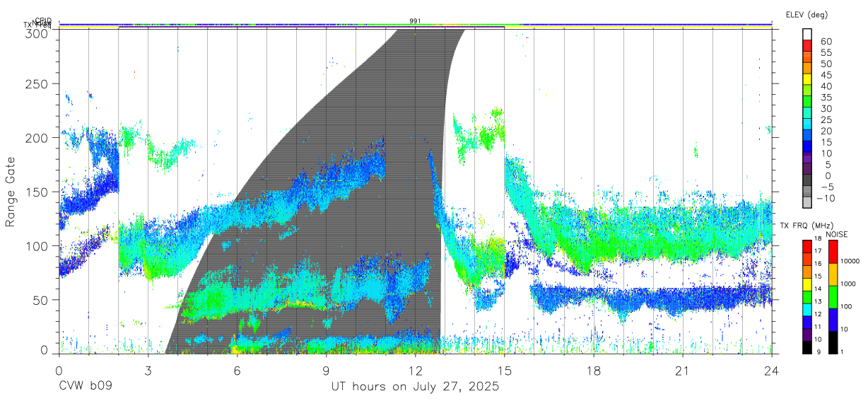Click the "14" label on TX FRQ scale

(x=819, y=289)
